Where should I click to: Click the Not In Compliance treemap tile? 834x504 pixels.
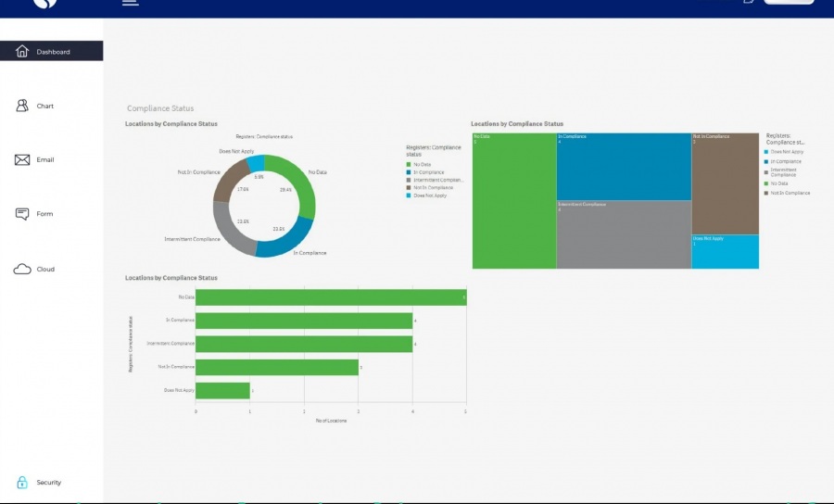(x=725, y=183)
